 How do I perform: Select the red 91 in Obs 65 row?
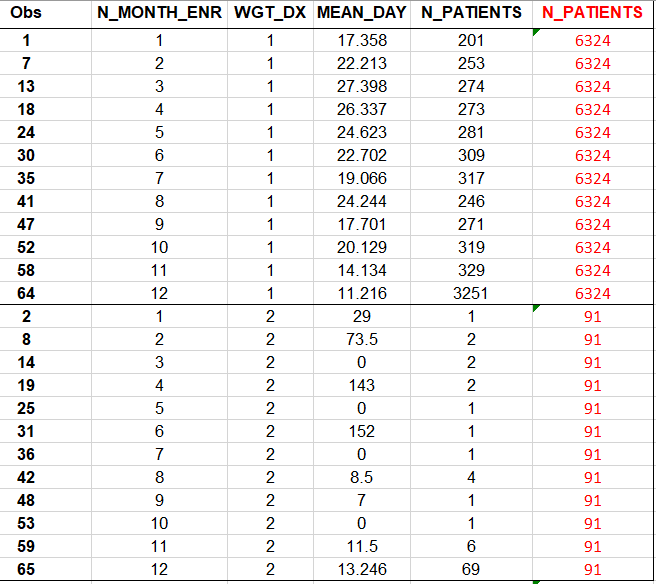click(x=593, y=569)
